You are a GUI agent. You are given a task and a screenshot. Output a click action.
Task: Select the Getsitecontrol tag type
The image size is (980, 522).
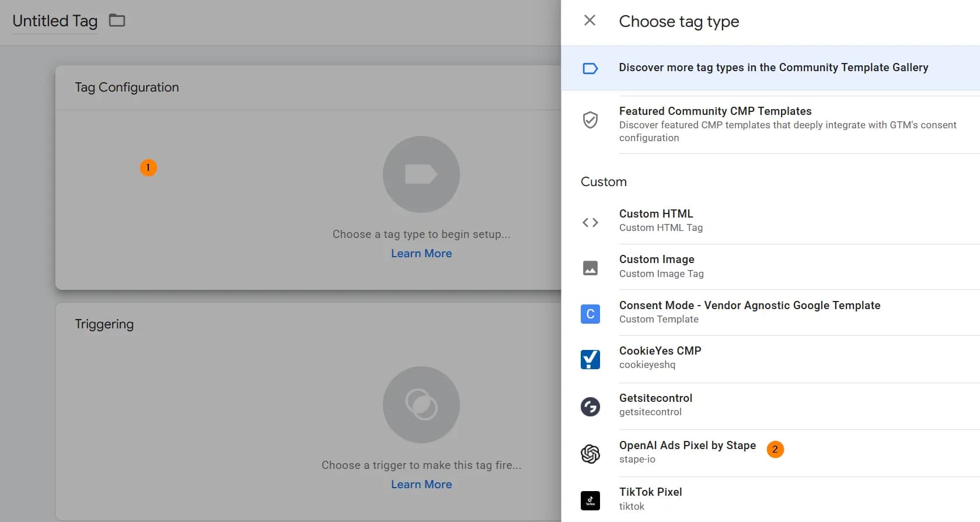(x=770, y=407)
